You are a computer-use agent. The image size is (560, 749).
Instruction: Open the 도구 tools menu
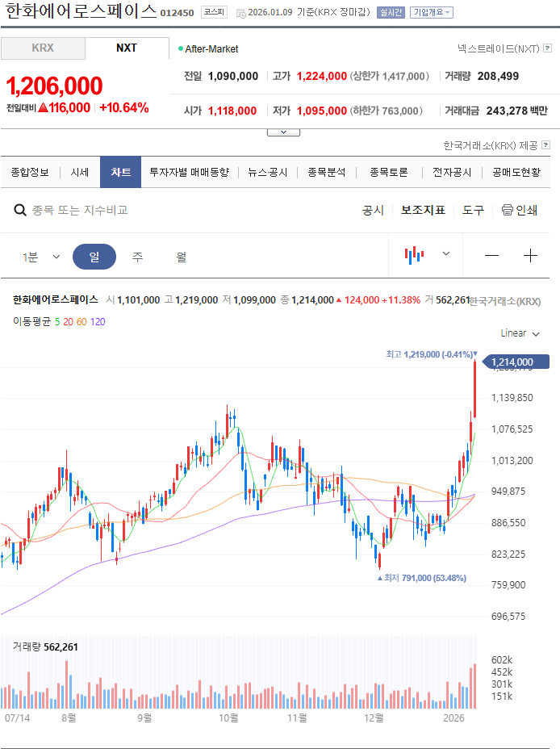[473, 210]
